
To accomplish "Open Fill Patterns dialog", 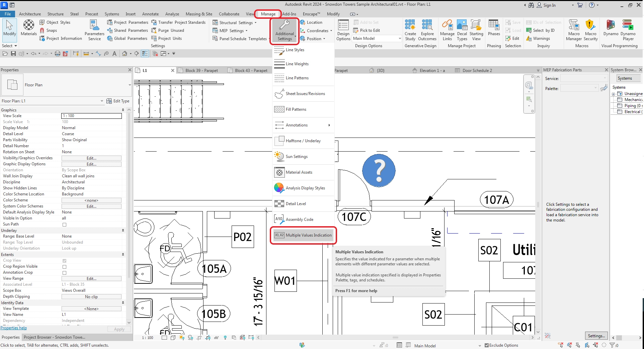I will (x=303, y=109).
